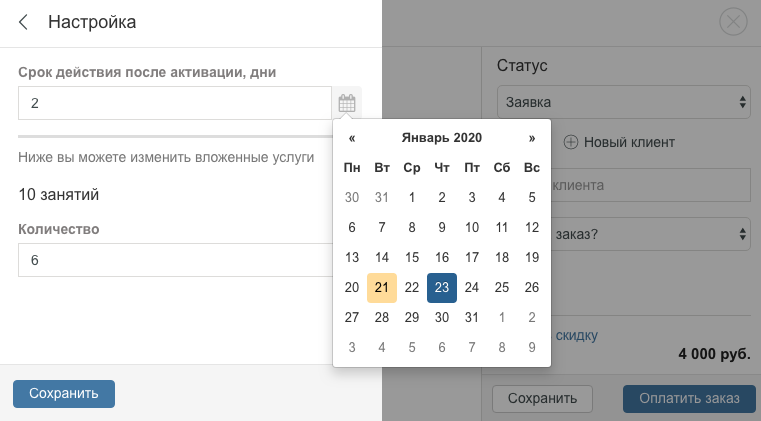Screen dimensions: 761x421
Task: Pick greyed December 30 in first row
Action: coord(352,198)
